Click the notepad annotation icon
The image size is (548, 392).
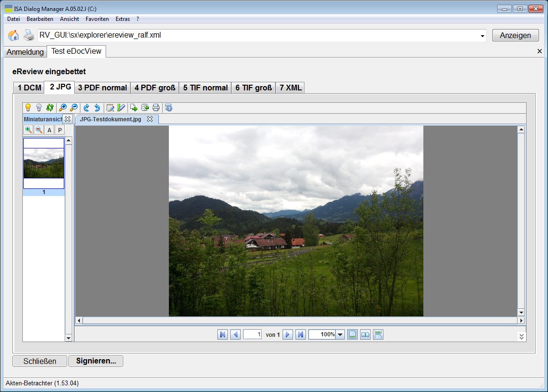point(110,108)
